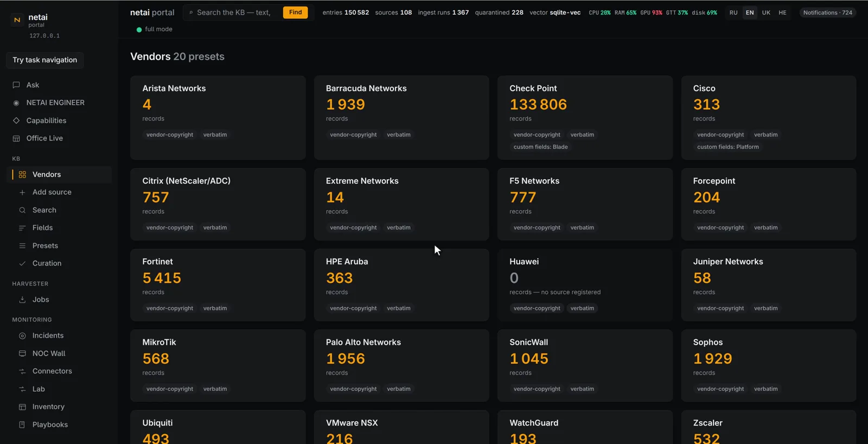The image size is (868, 444).
Task: Click the Vendors grid icon
Action: tap(22, 175)
